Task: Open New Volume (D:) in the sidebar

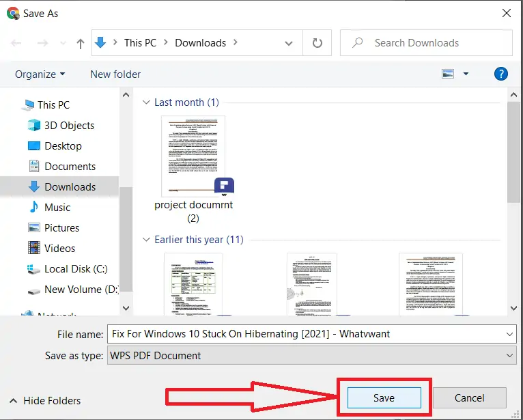Action: pyautogui.click(x=82, y=290)
